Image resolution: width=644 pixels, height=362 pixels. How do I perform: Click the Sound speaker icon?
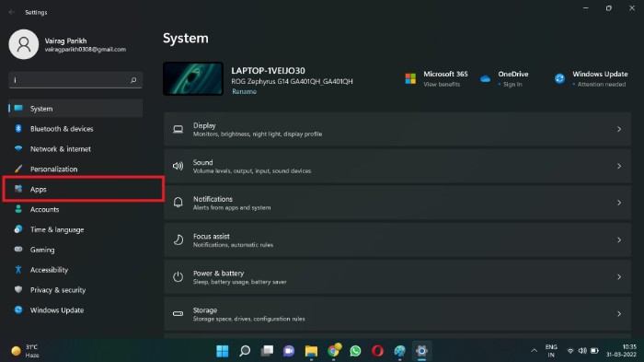coord(178,166)
